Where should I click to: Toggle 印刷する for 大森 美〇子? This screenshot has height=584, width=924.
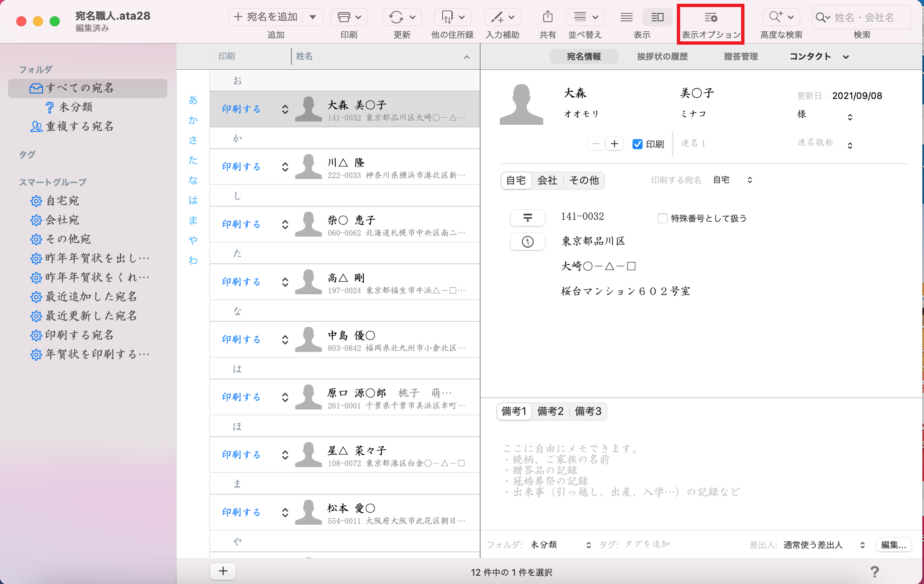[241, 109]
